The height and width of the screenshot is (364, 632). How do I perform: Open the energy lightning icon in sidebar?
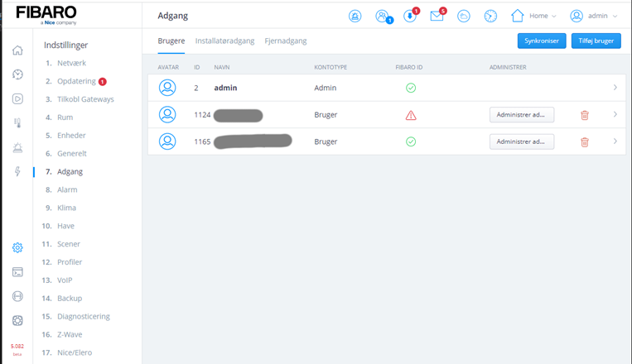tap(17, 171)
